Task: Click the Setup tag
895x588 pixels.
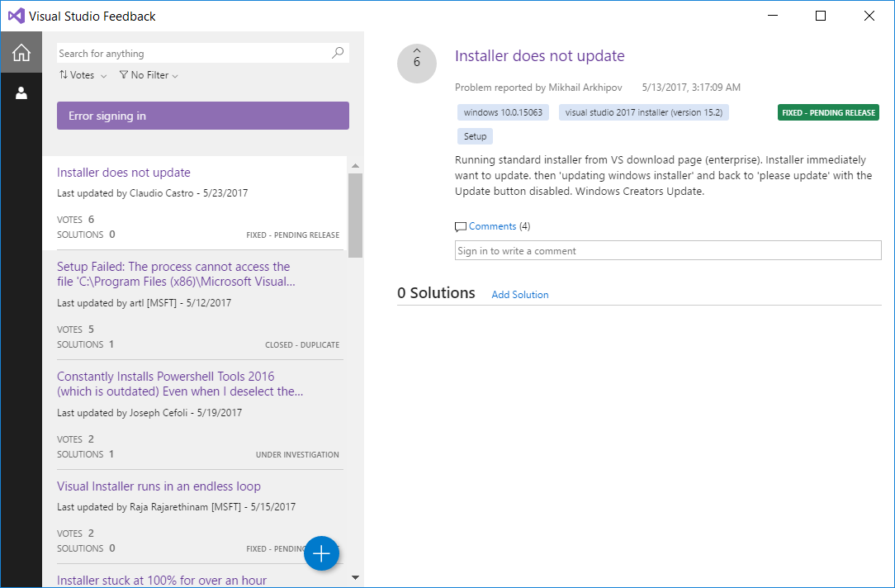Action: tap(475, 136)
